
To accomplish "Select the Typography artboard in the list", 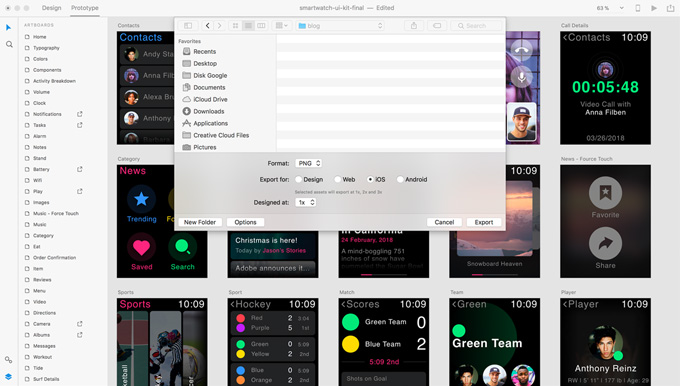I will (x=46, y=48).
